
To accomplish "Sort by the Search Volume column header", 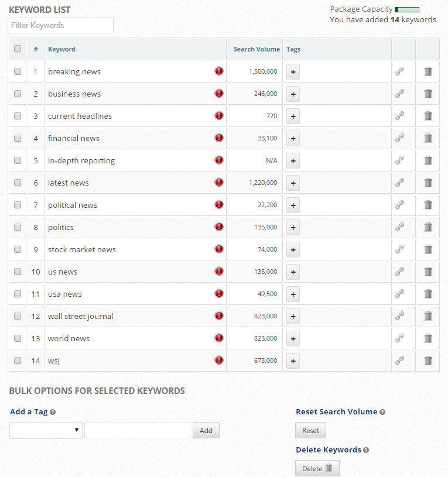I will (x=257, y=49).
